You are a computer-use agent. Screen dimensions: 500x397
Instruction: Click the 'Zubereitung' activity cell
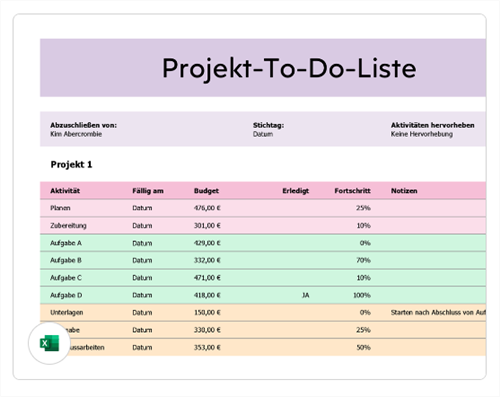68,226
